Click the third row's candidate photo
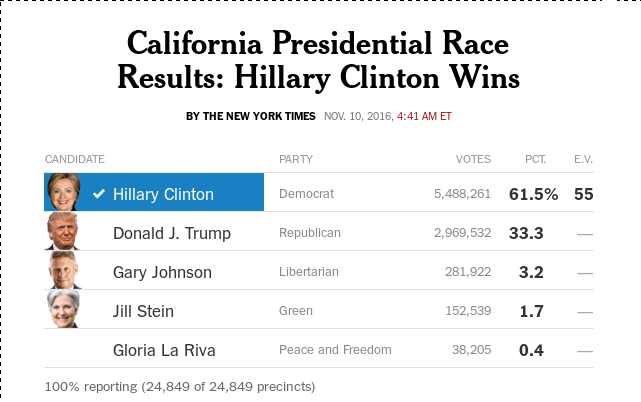The image size is (641, 402). point(63,271)
